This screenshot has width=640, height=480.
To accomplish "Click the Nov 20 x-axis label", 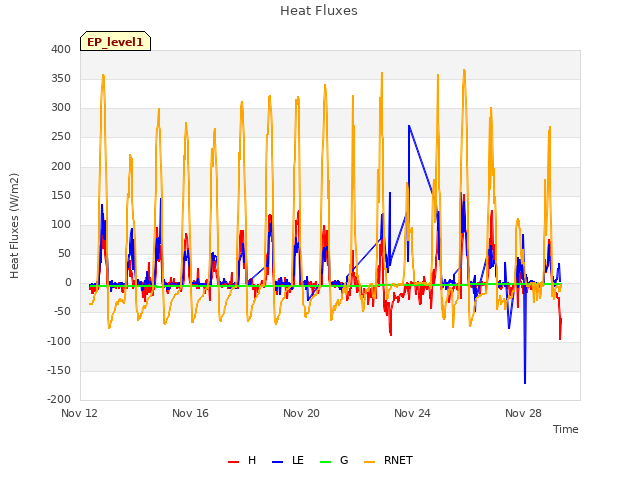I will click(x=301, y=413).
